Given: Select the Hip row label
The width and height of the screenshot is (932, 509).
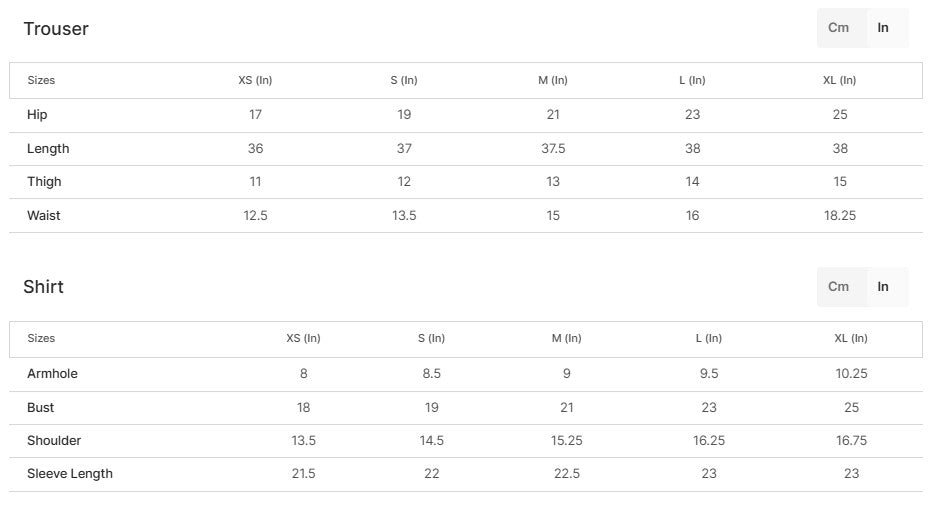Looking at the screenshot, I should point(37,115).
